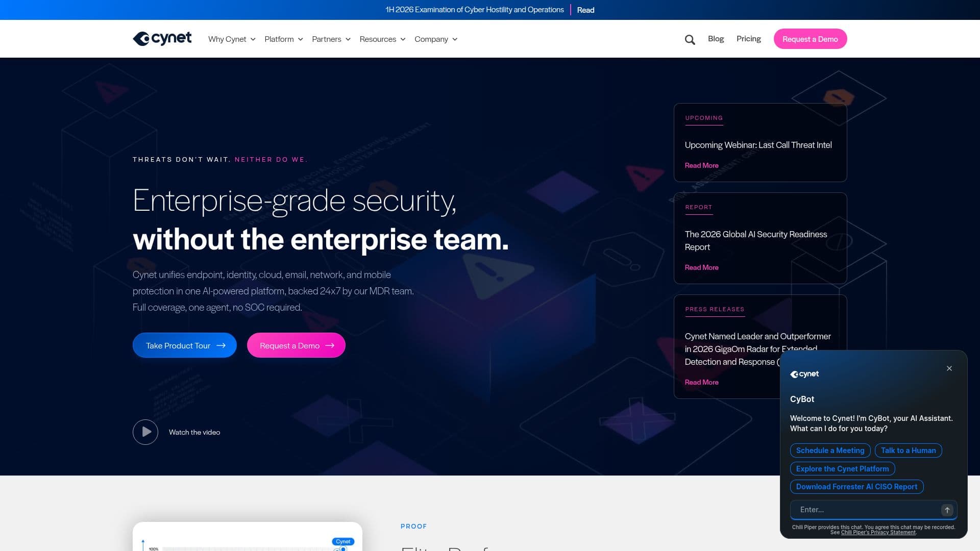Expand the Company dropdown menu
This screenshot has width=980, height=551.
tap(436, 39)
